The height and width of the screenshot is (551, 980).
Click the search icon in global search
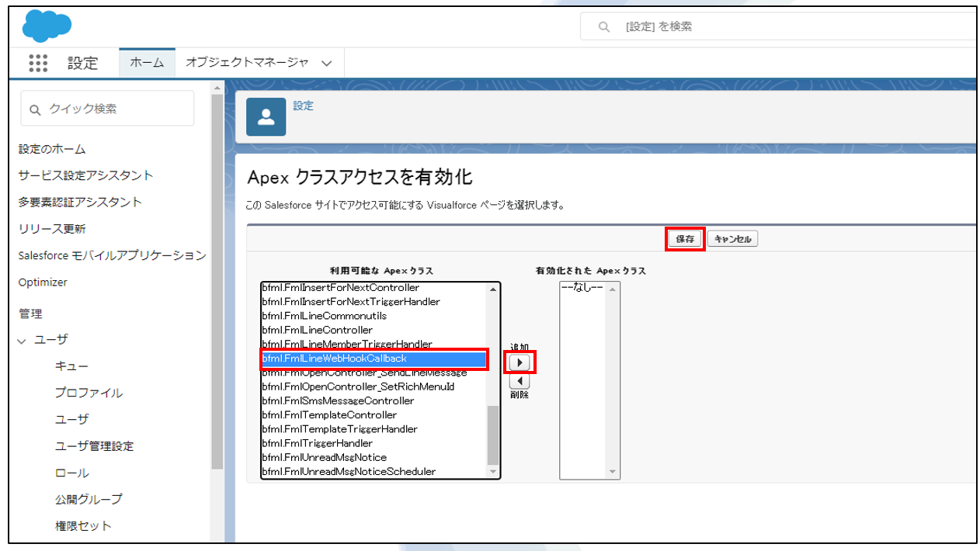tap(604, 27)
